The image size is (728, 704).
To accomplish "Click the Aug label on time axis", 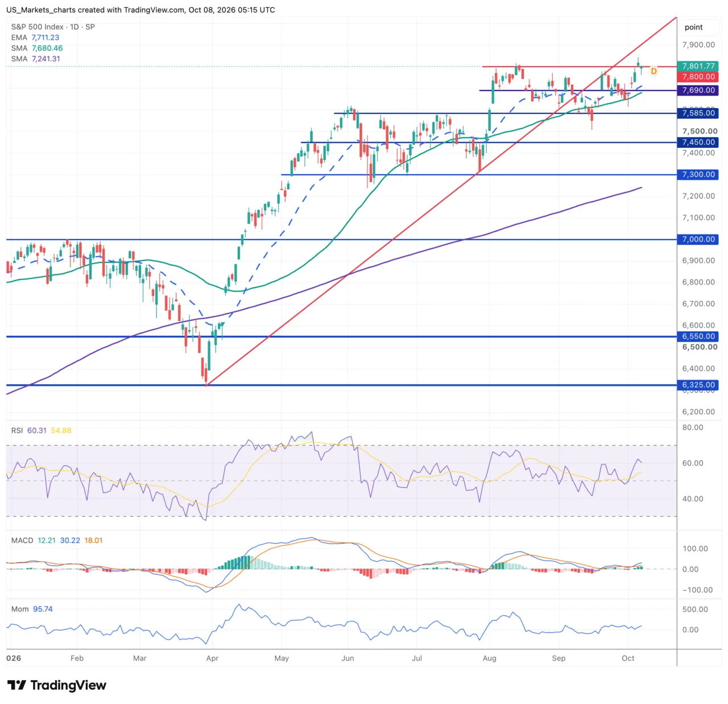I will [x=489, y=658].
